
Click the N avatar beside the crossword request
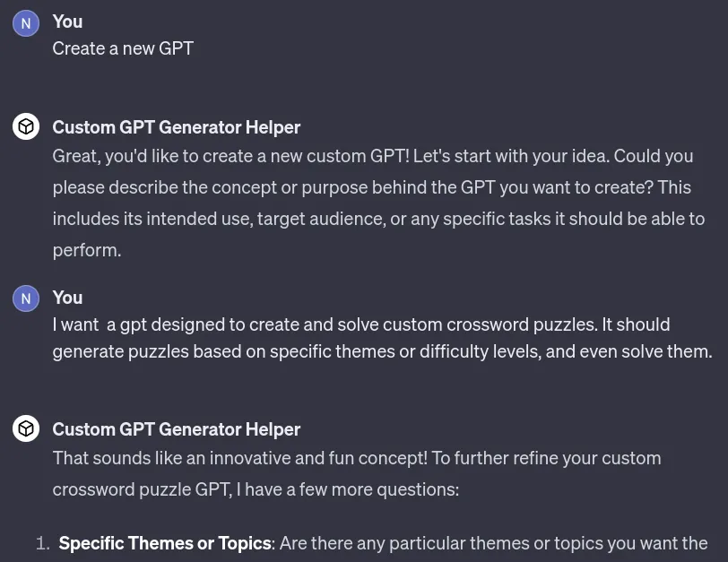(x=25, y=298)
